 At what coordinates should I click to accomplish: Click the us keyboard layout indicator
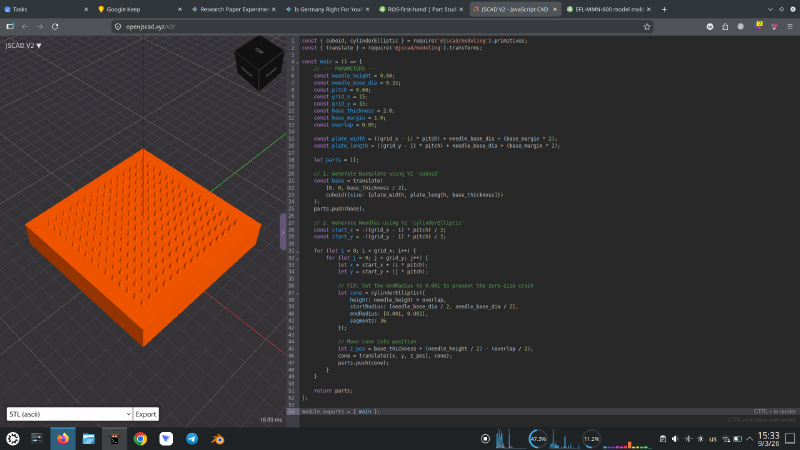(713, 439)
